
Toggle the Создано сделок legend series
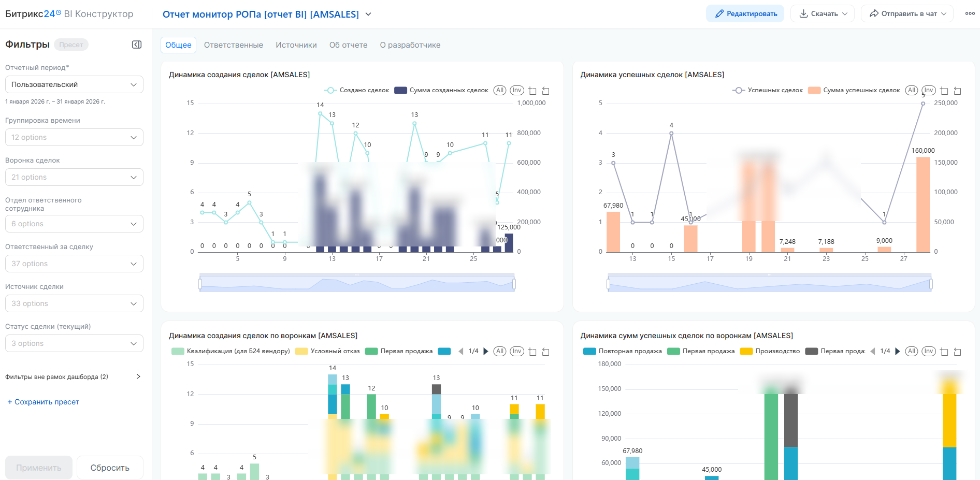point(356,90)
